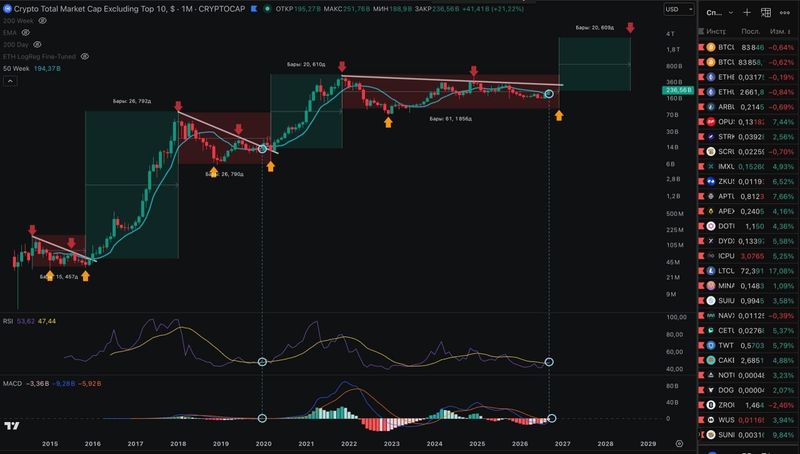Click the STRK coin icon in watchlist
Image resolution: width=800 pixels, height=454 pixels.
pos(711,137)
